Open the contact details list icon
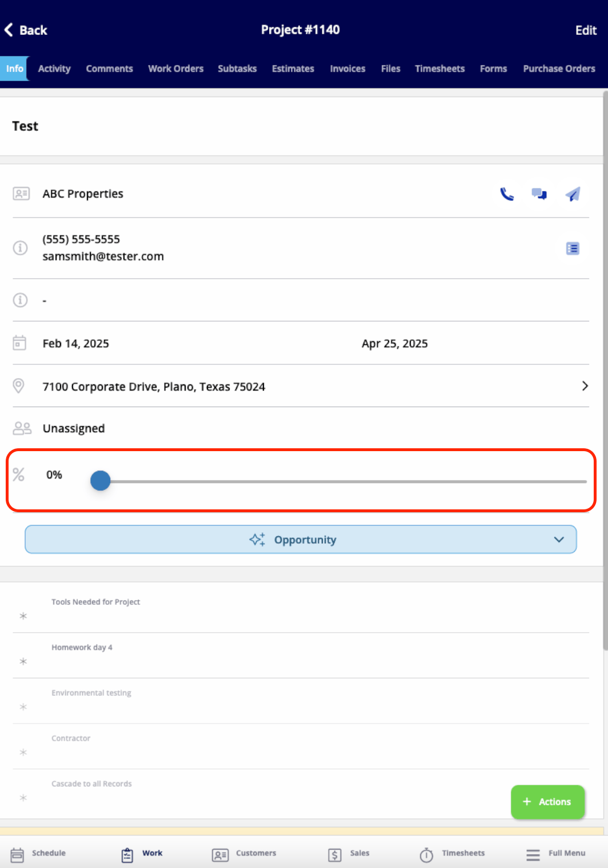This screenshot has height=868, width=608. point(573,248)
